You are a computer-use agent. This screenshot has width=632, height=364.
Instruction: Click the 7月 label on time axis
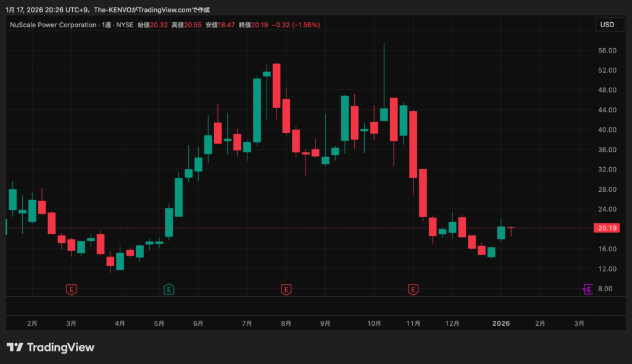click(x=247, y=323)
